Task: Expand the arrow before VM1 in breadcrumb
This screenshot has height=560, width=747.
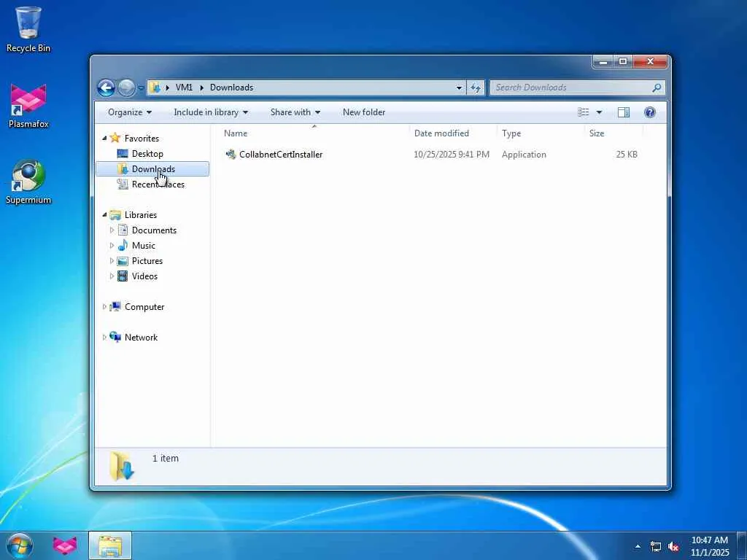Action: click(167, 87)
